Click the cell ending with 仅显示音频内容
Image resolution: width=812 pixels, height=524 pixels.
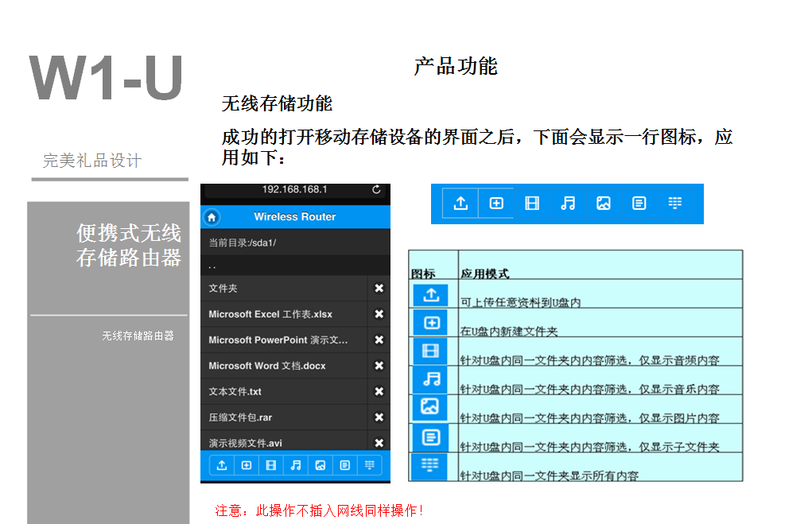600,352
